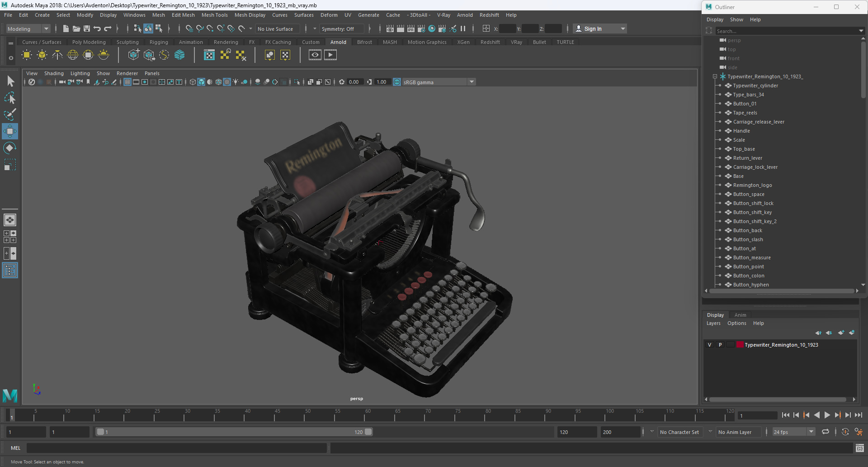
Task: Activate the Lasso select tool
Action: [x=10, y=98]
